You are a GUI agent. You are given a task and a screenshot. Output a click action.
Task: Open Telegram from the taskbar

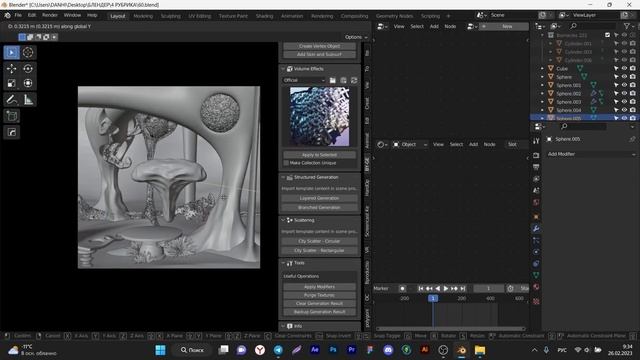pos(278,350)
